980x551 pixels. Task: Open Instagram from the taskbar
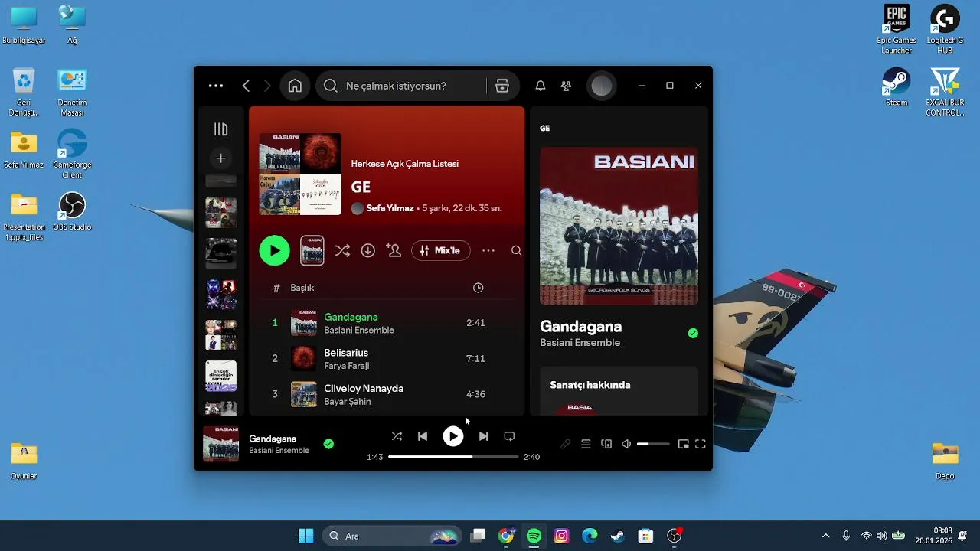pos(562,536)
